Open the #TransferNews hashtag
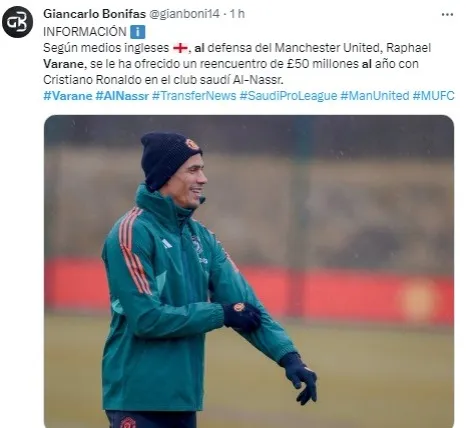Image resolution: width=466 pixels, height=428 pixels. pyautogui.click(x=194, y=96)
